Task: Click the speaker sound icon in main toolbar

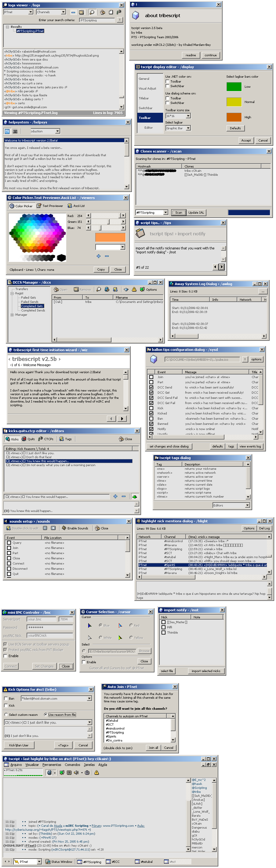Action: 76,772
